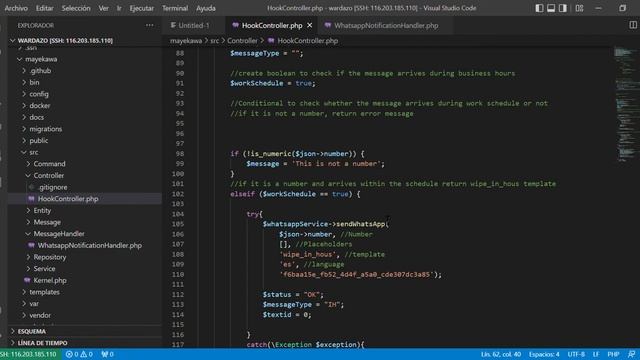Open the Ir menu
This screenshot has width=640, height=360.
point(119,8)
